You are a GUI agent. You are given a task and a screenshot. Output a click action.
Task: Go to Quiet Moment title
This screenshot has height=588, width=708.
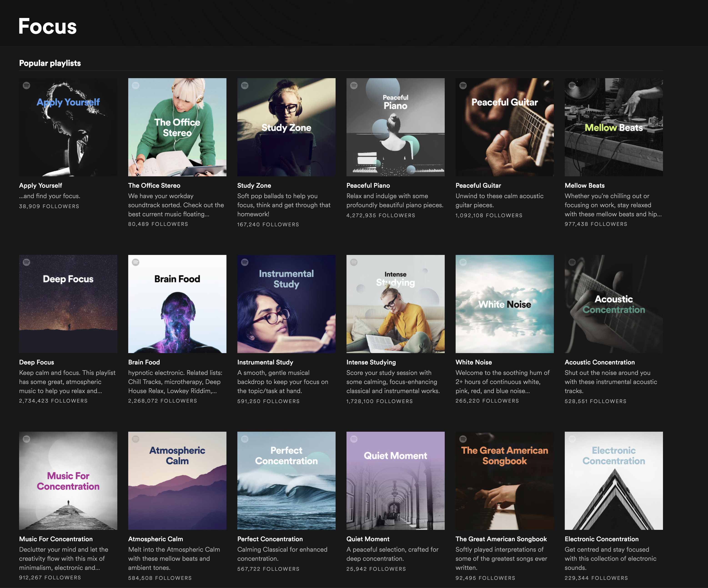[x=368, y=539]
